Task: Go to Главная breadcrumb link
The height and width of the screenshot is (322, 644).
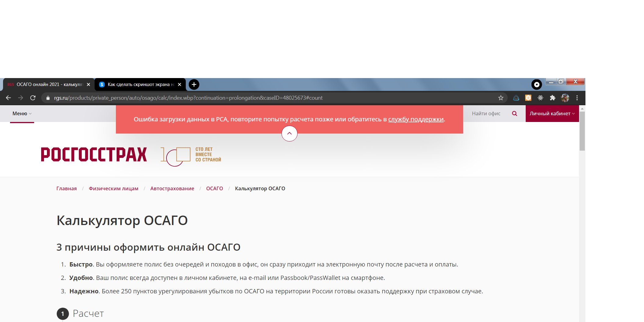Action: [66, 188]
